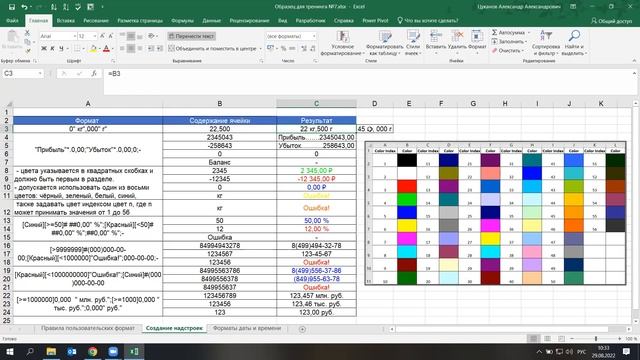Click the zoom slider in status bar

tap(596, 338)
